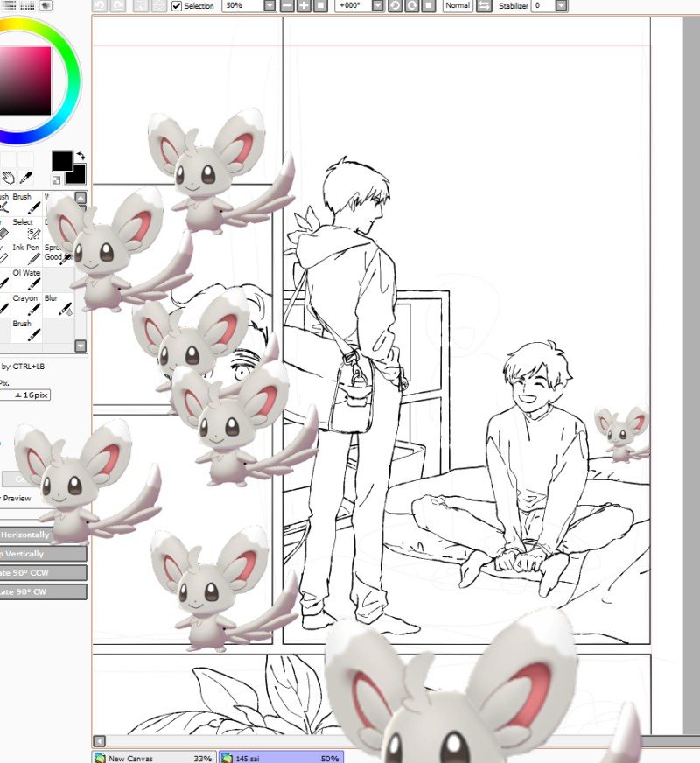This screenshot has width=700, height=763.
Task: Reset canvas rotation with square button
Action: pos(428,6)
